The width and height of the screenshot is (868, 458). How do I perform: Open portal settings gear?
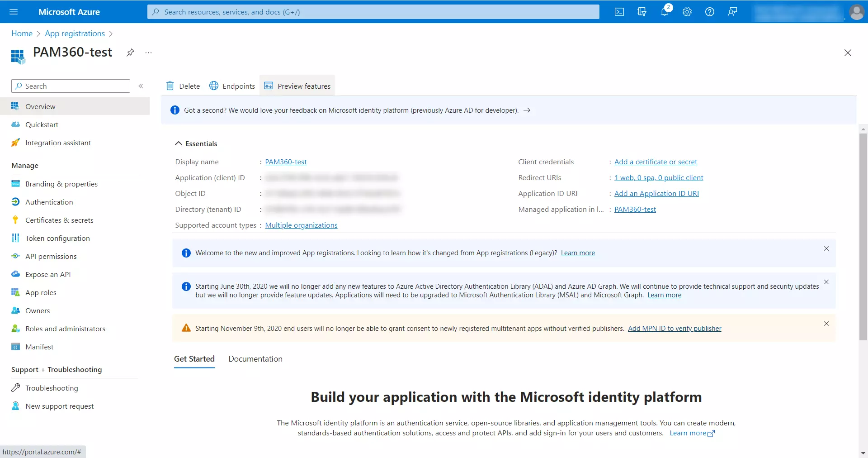click(x=687, y=12)
